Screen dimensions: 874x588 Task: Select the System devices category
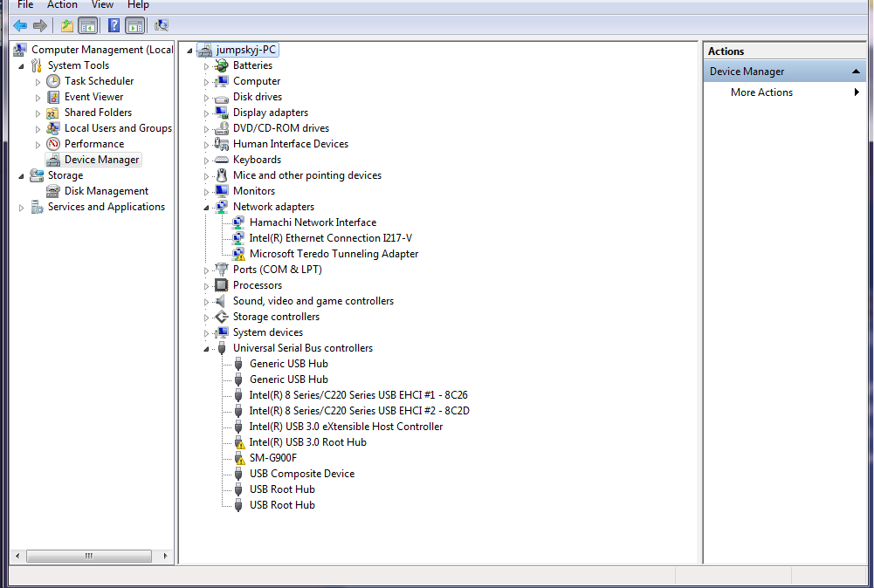coord(267,332)
